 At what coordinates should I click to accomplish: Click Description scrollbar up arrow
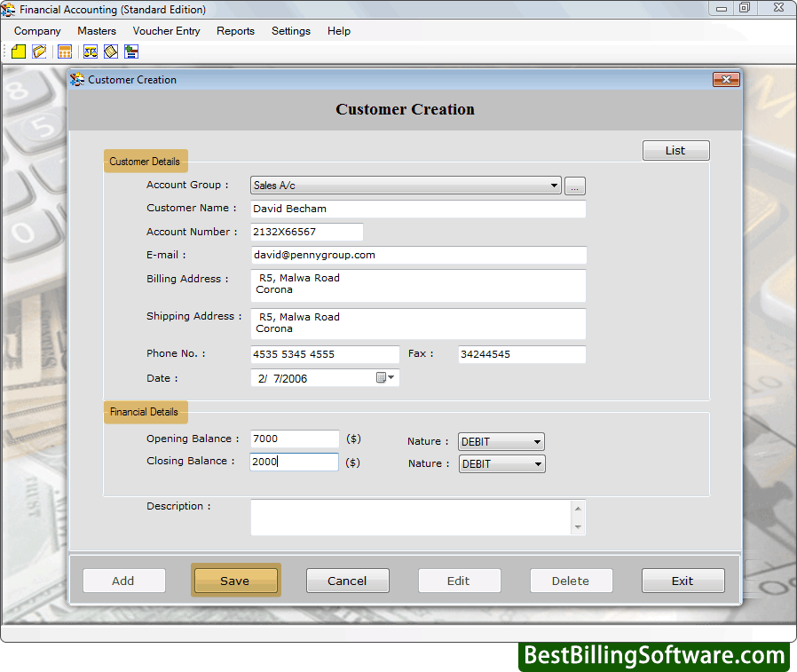pyautogui.click(x=578, y=509)
